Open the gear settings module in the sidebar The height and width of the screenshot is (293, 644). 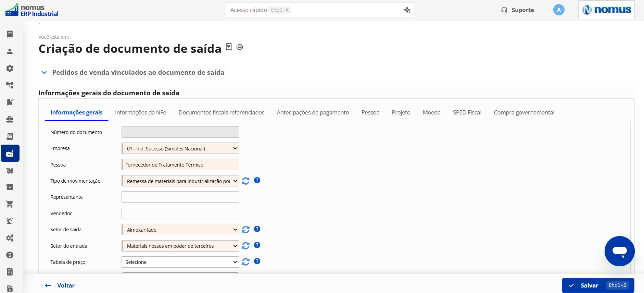[x=10, y=68]
